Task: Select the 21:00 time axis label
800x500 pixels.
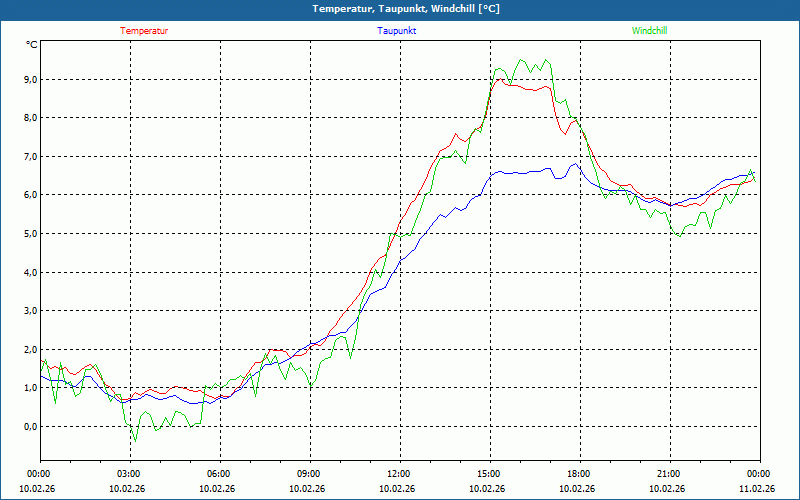Action: [x=669, y=474]
